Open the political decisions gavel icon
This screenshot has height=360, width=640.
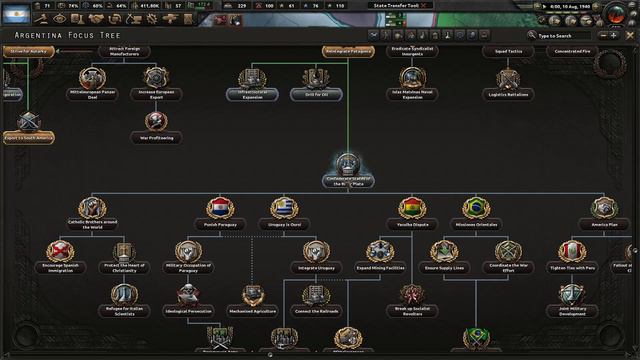tap(41, 19)
